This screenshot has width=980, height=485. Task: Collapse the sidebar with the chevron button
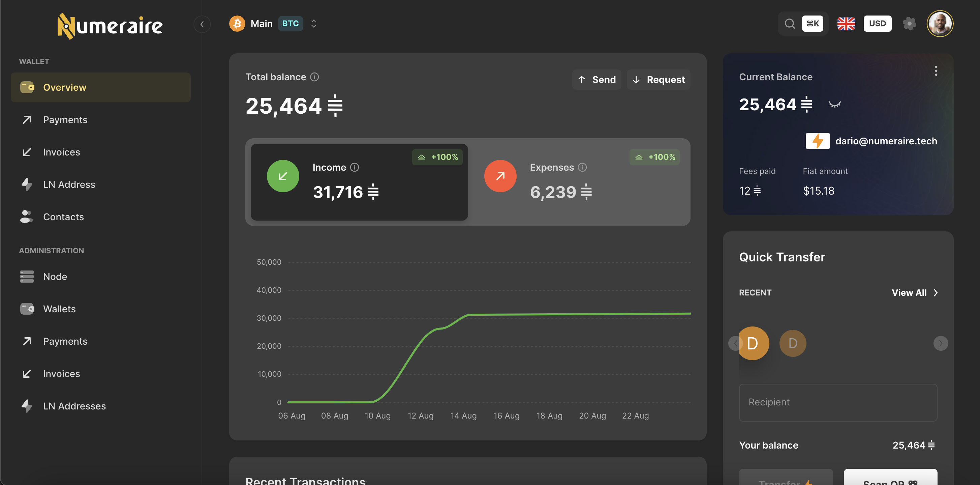[x=202, y=24]
